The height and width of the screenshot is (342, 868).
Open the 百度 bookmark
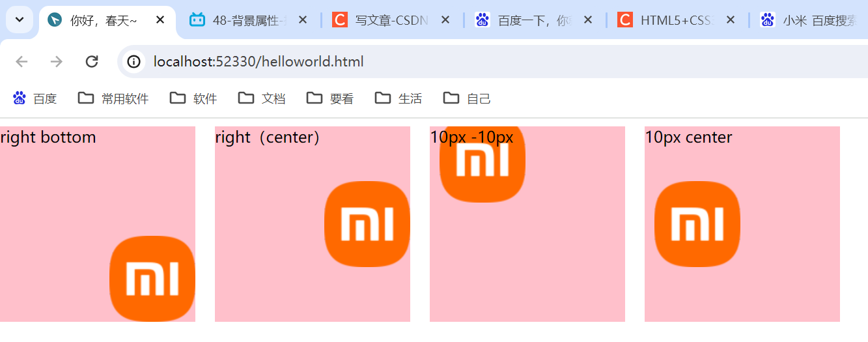[x=35, y=98]
